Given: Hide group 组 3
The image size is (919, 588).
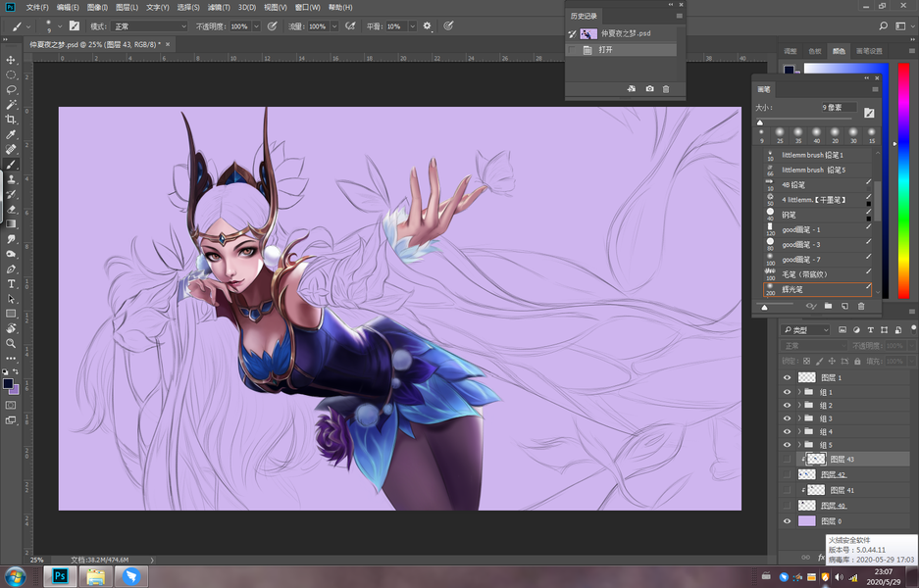Looking at the screenshot, I should click(787, 418).
